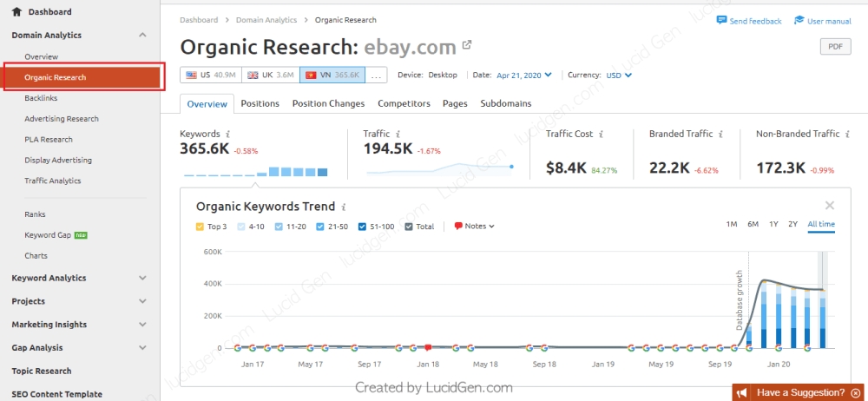Select the UK flag database

tap(271, 75)
